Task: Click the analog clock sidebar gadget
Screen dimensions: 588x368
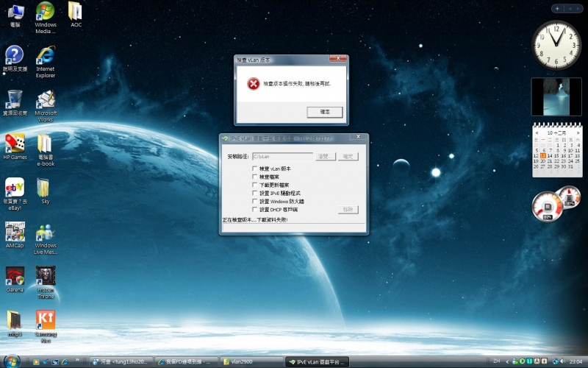Action: pyautogui.click(x=556, y=45)
